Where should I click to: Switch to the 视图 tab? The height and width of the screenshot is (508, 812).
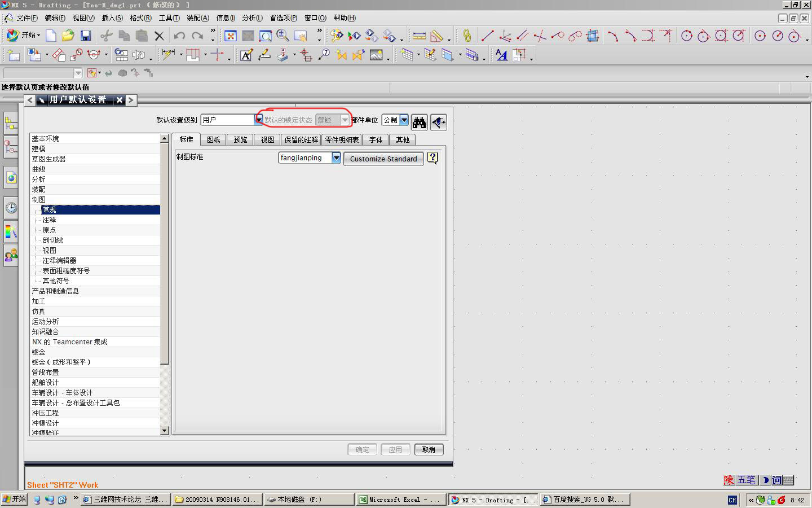[267, 139]
